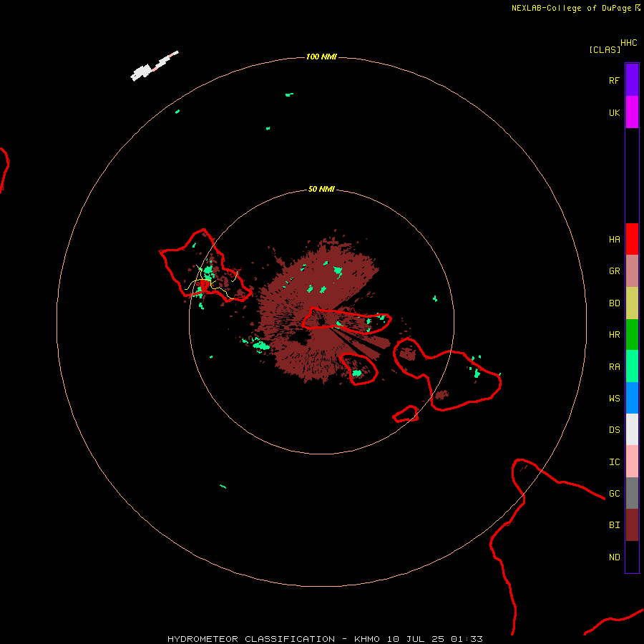644x644 pixels.
Task: Click the GR legend label
Action: [614, 271]
